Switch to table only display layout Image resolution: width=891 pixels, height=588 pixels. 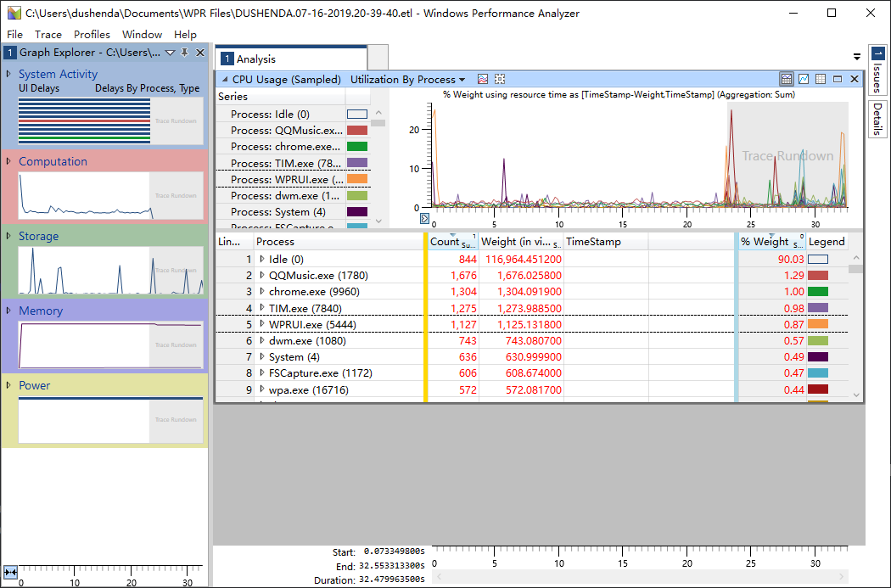820,79
